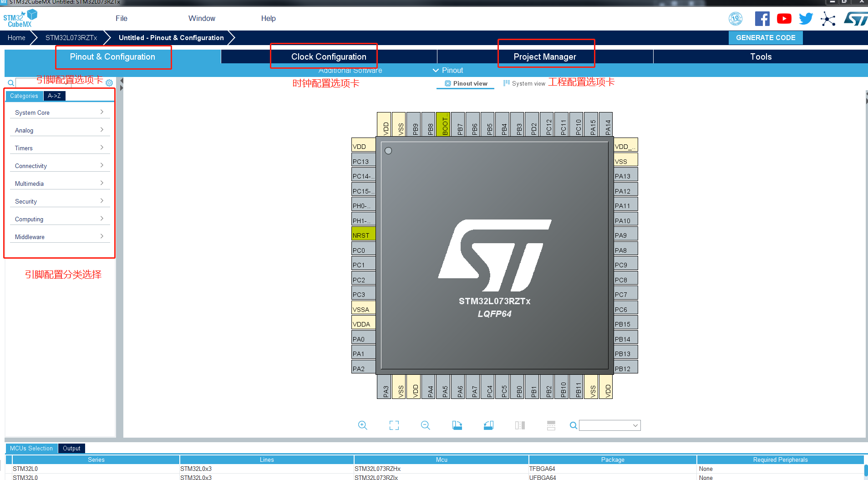Go to Home in the breadcrumb

pyautogui.click(x=16, y=38)
